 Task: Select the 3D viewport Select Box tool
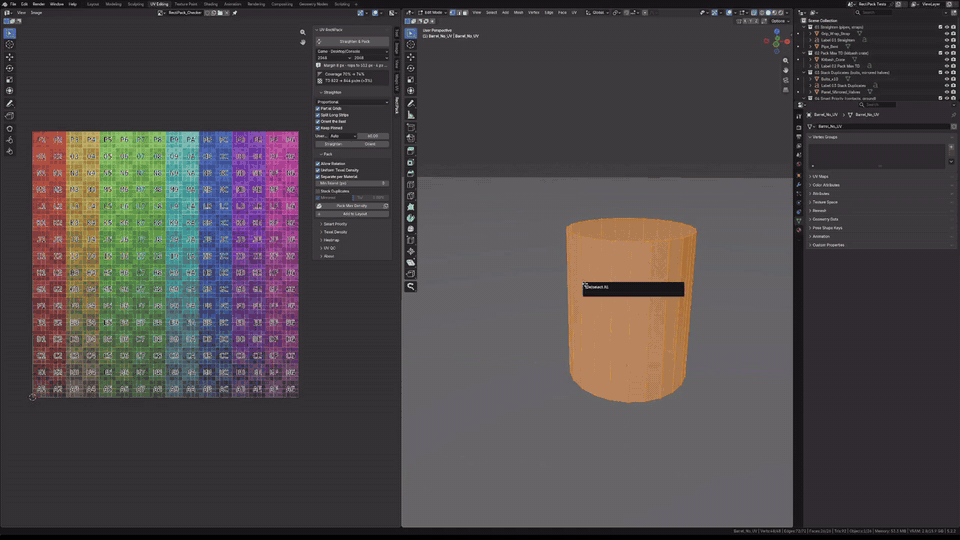pos(411,33)
